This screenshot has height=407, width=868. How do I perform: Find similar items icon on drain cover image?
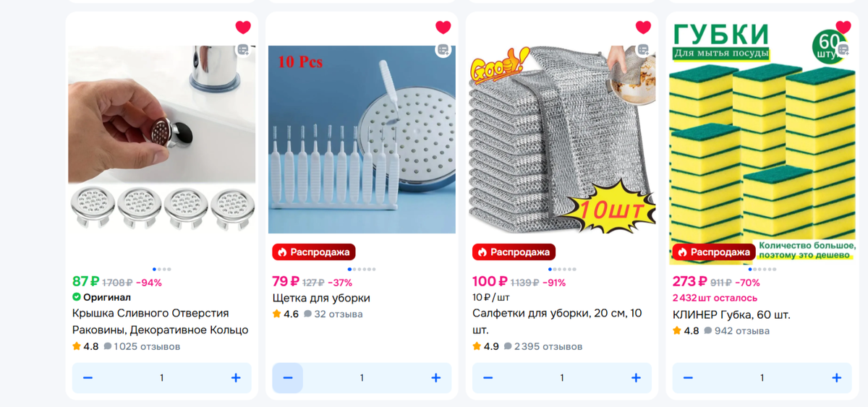point(243,50)
